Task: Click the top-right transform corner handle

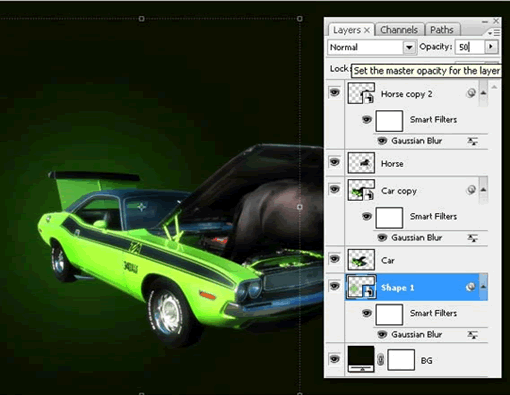Action: [300, 19]
